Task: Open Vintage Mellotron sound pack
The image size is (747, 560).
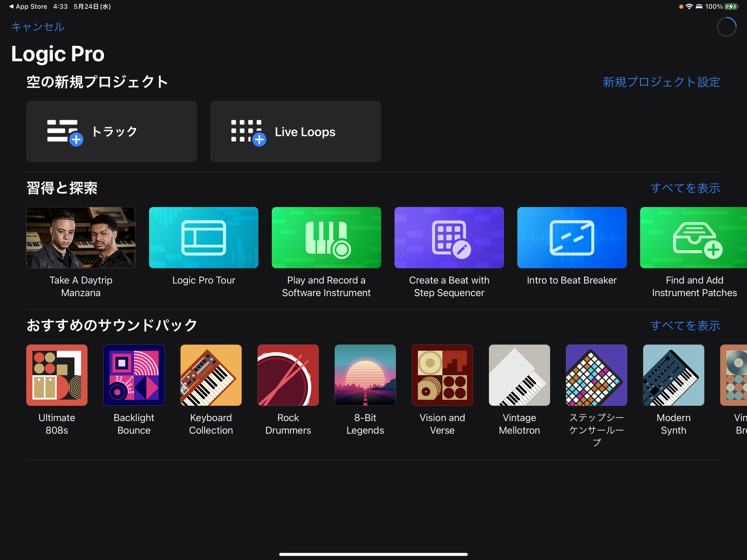Action: pyautogui.click(x=519, y=375)
